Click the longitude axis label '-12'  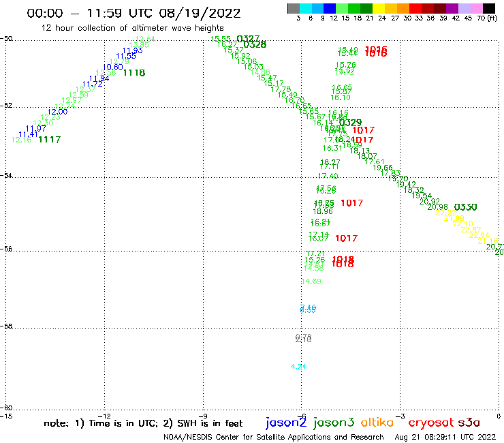pos(104,416)
